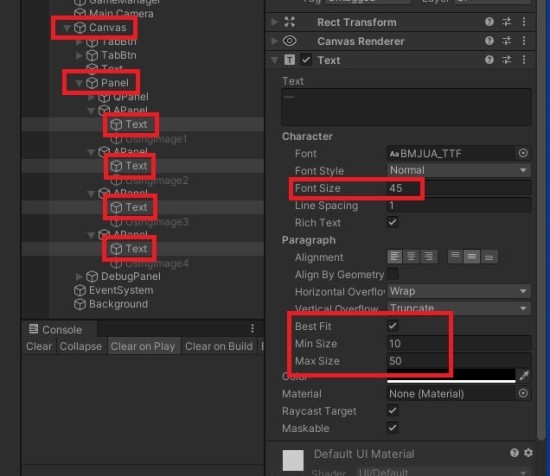Open Console panel options menu
Image resolution: width=550 pixels, height=476 pixels.
pos(253,329)
